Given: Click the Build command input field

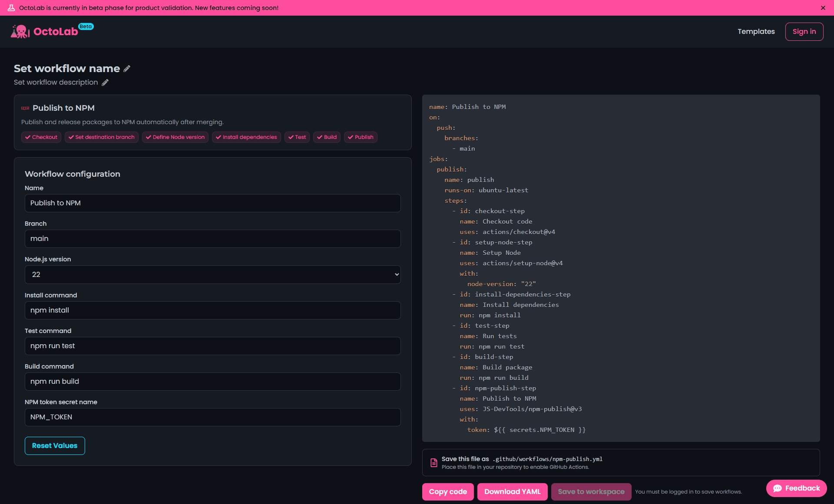Looking at the screenshot, I should [x=213, y=382].
